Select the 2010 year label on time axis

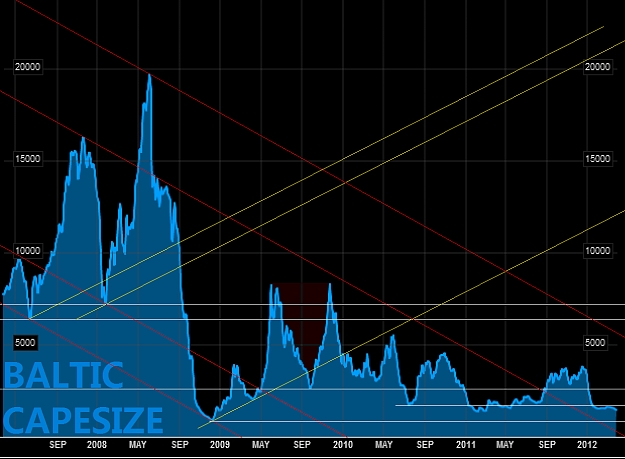point(343,445)
